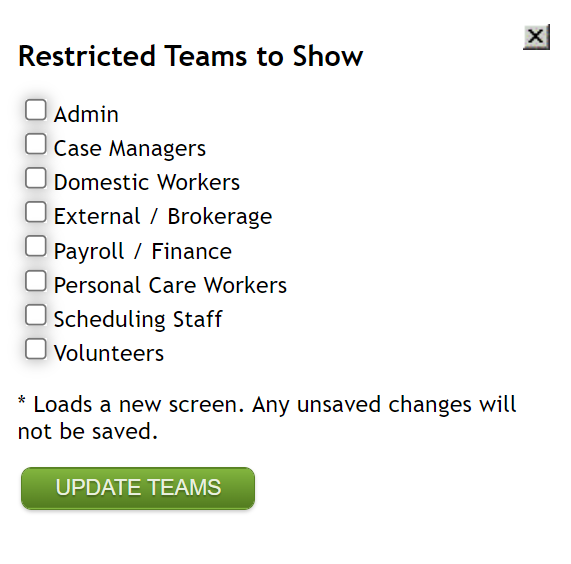
Task: Enable the Scheduling Staff checkbox
Action: [x=36, y=315]
